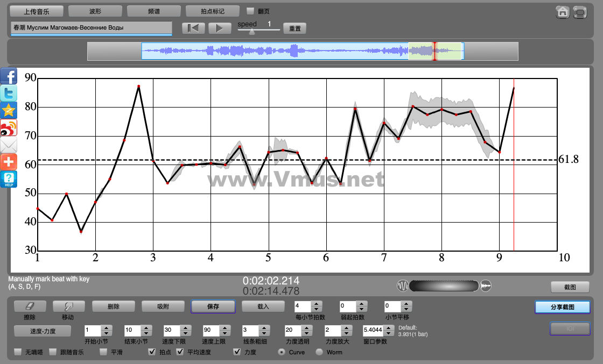Viewport: 603px width, 364px height.
Task: Click the speed slider handle
Action: (251, 31)
